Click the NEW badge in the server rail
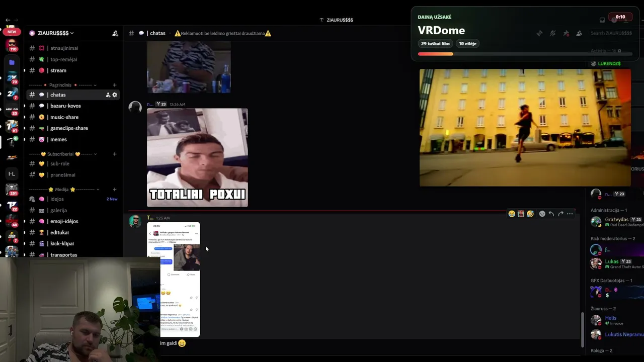This screenshot has width=644, height=362. tap(12, 32)
